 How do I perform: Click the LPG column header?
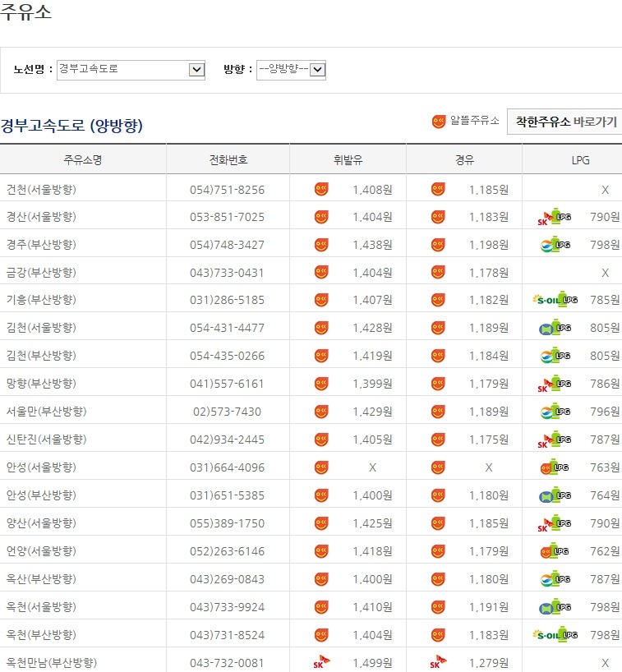click(x=580, y=160)
